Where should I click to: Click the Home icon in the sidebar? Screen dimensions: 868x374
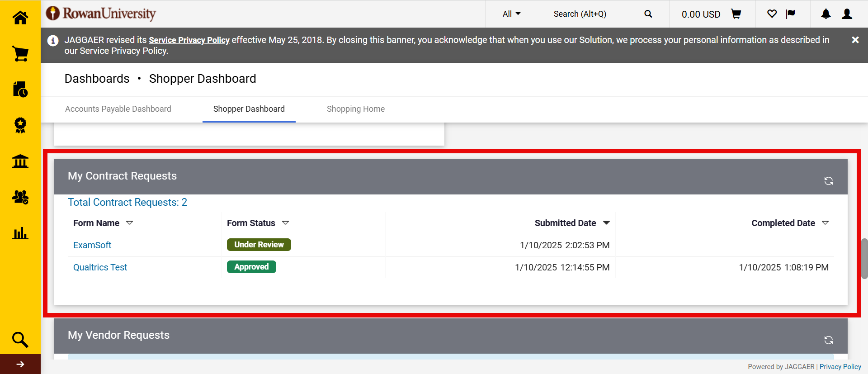(x=20, y=18)
